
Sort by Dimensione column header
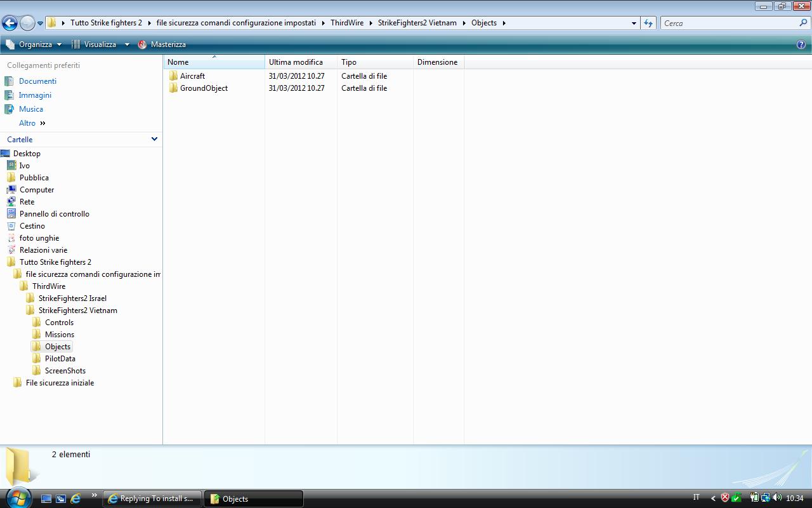coord(438,62)
